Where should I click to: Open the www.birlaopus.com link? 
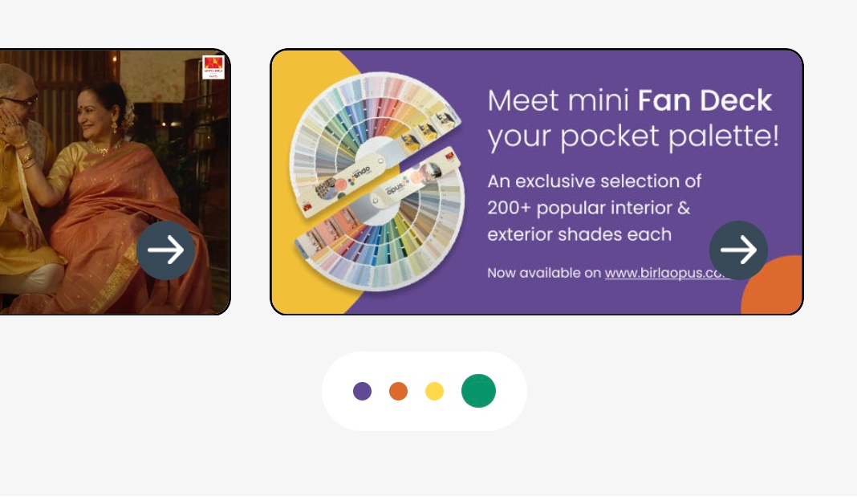tap(666, 273)
